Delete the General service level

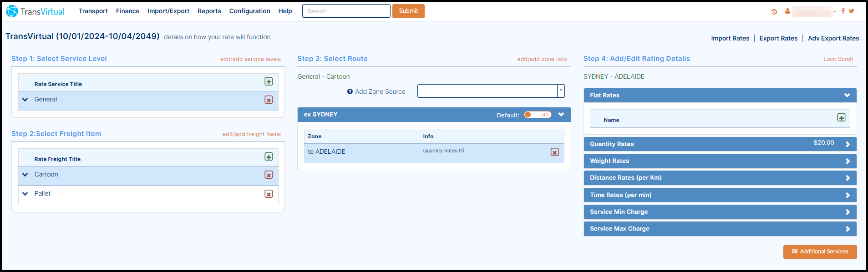click(269, 100)
